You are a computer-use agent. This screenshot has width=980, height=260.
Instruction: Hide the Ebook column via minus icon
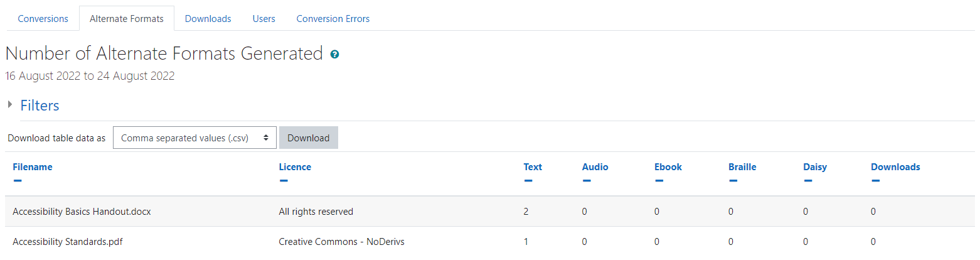pyautogui.click(x=659, y=181)
